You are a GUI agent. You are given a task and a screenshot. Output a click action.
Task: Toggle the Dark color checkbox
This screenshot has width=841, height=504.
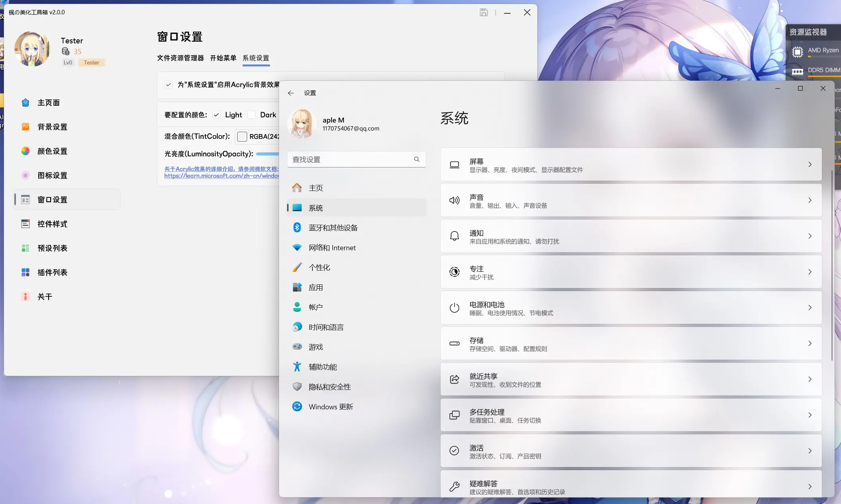pyautogui.click(x=251, y=115)
